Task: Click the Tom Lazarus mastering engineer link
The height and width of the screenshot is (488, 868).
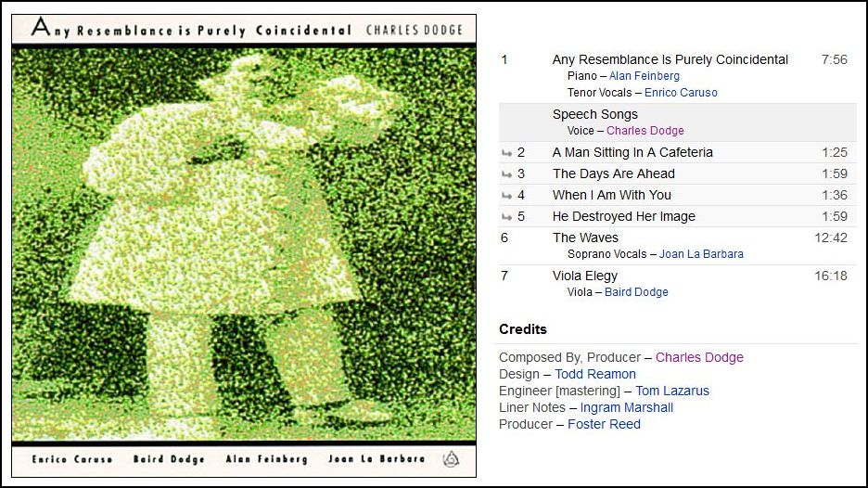Action: coord(672,391)
